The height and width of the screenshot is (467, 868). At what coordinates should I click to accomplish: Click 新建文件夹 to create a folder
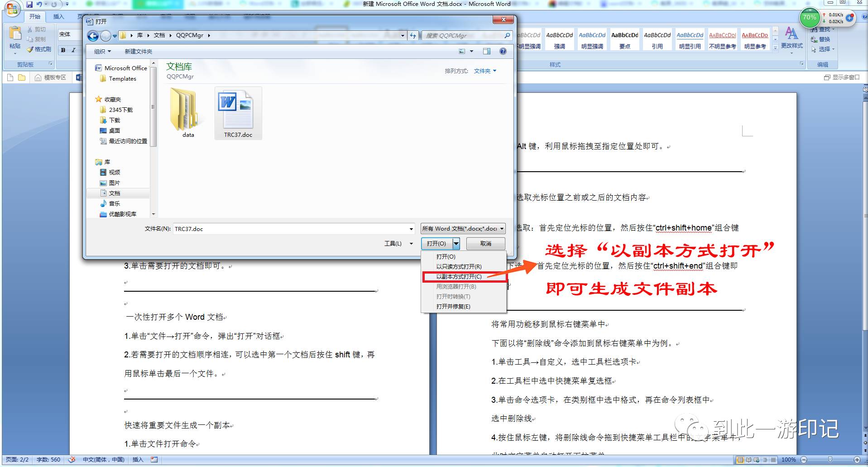139,51
